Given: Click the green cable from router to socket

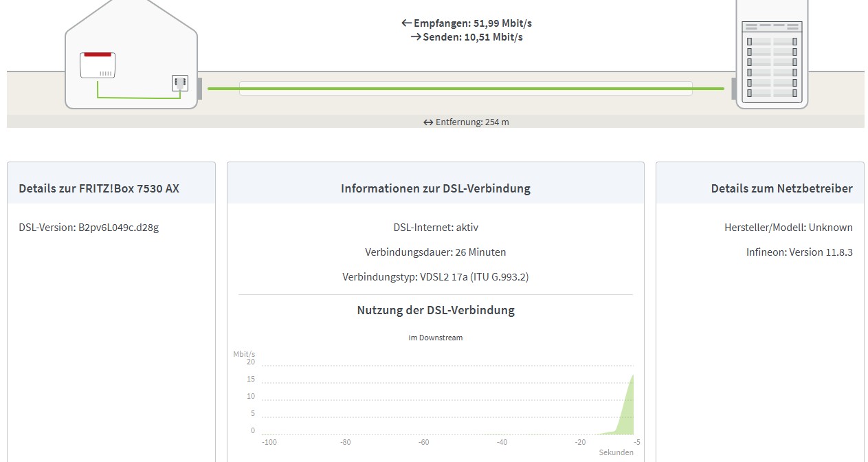Looking at the screenshot, I should pyautogui.click(x=137, y=98).
